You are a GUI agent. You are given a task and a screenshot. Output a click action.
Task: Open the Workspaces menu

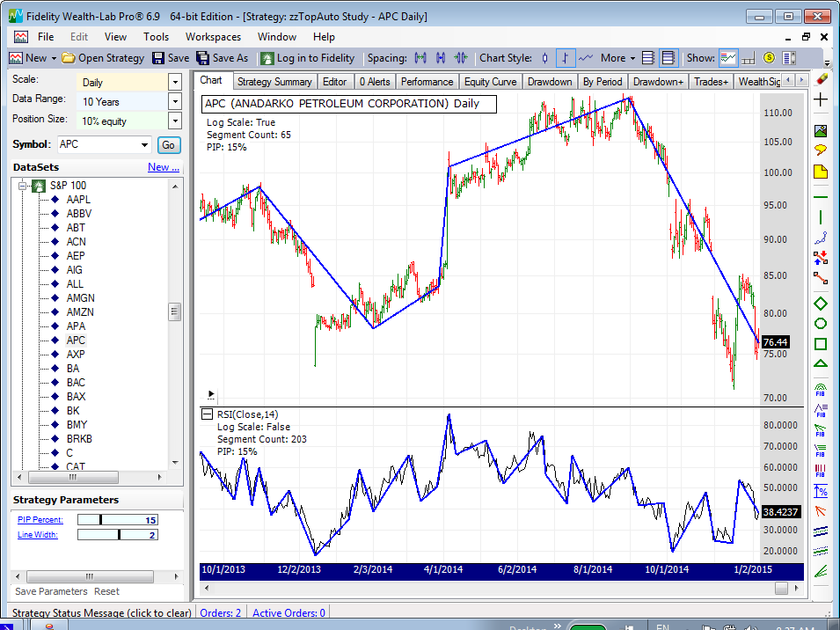[x=213, y=37]
